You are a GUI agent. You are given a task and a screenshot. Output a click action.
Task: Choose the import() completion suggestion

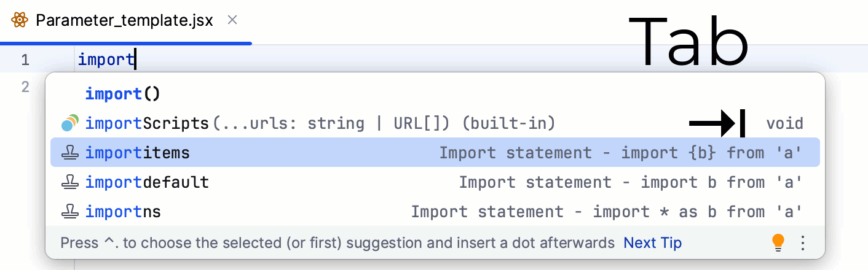122,94
